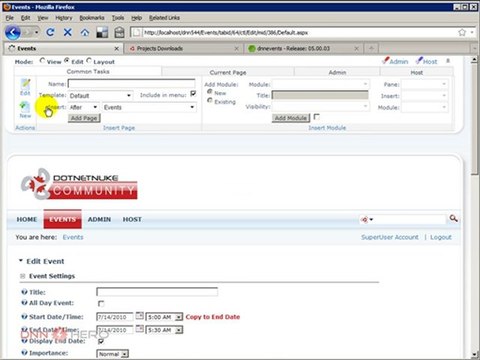
Task: Click help icon next to Title
Action: coord(24,292)
